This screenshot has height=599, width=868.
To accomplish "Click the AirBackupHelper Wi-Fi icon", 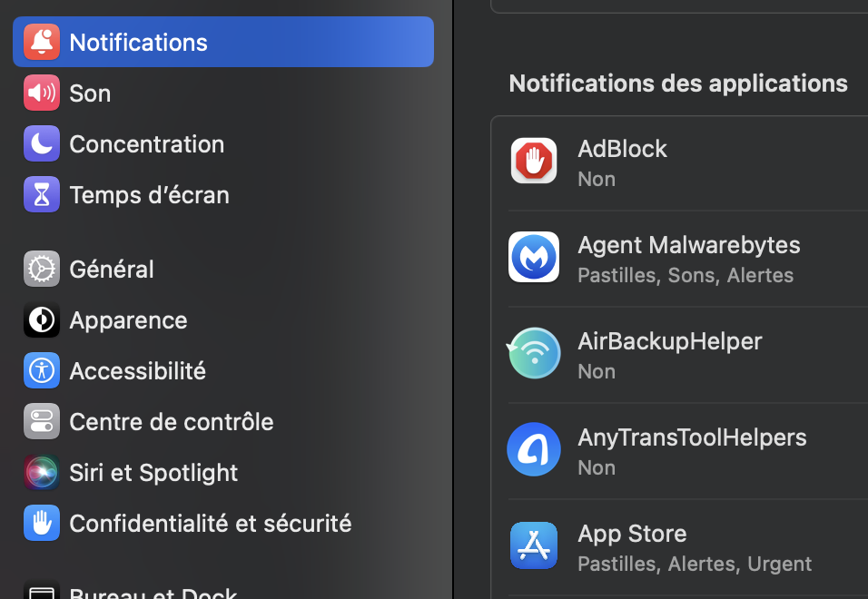I will (534, 354).
